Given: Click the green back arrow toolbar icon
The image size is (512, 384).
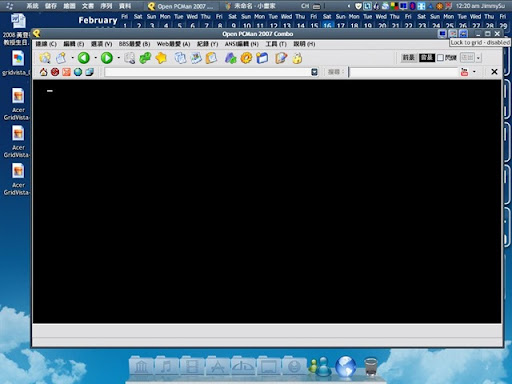Looking at the screenshot, I should click(84, 58).
